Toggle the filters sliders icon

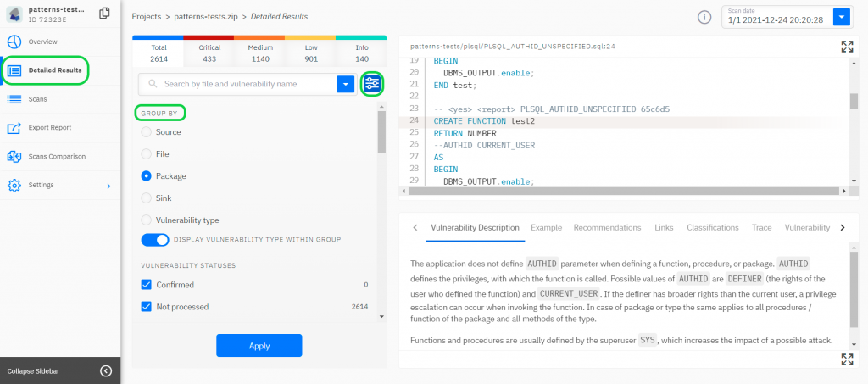coord(373,84)
